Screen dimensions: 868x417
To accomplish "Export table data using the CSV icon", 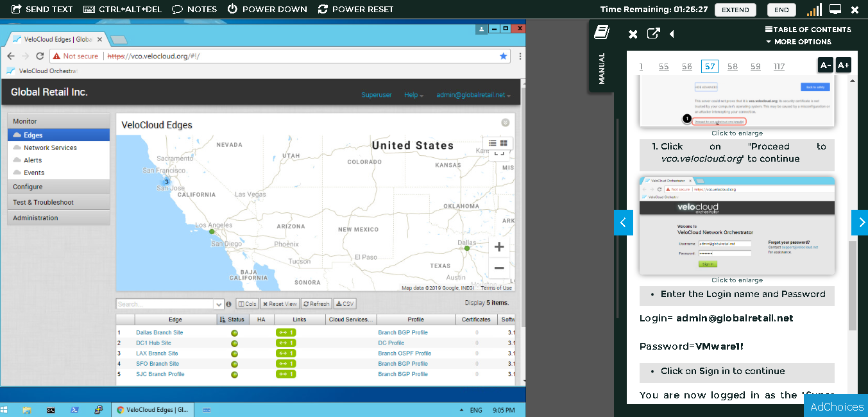I will [x=344, y=303].
